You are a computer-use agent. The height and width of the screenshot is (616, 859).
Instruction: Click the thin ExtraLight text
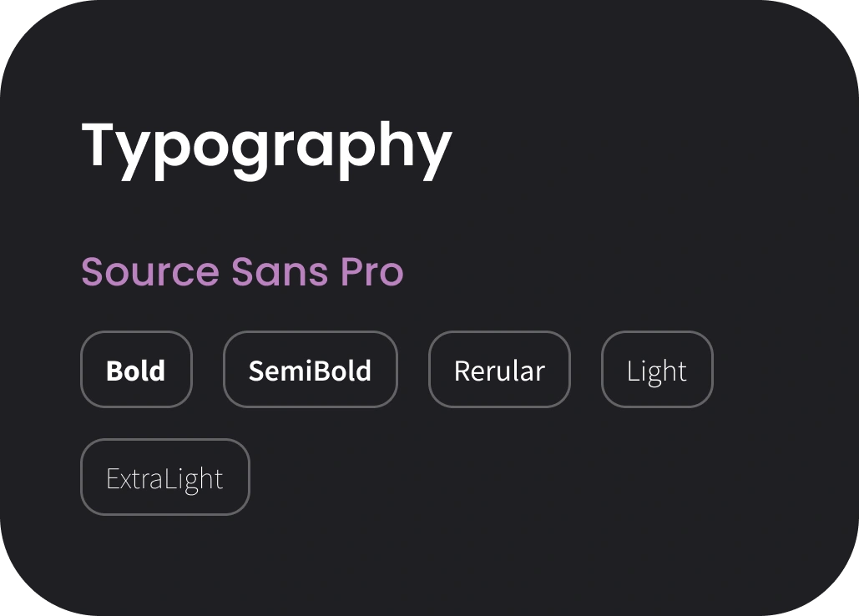coord(164,479)
